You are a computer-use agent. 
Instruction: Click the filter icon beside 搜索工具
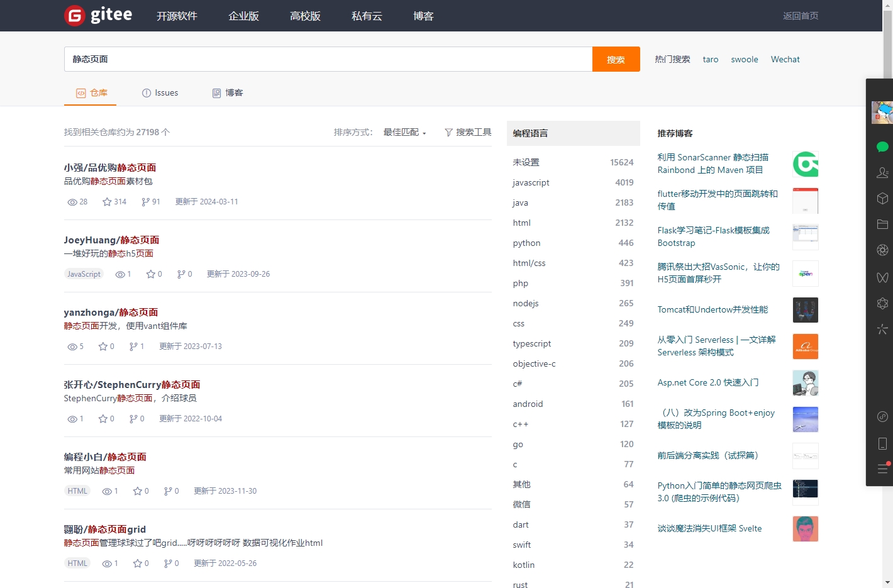pyautogui.click(x=449, y=132)
